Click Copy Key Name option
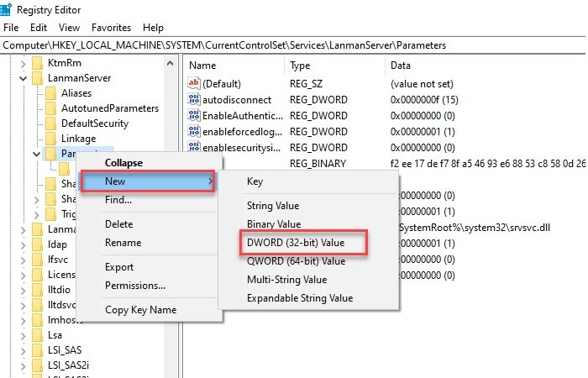 point(140,310)
